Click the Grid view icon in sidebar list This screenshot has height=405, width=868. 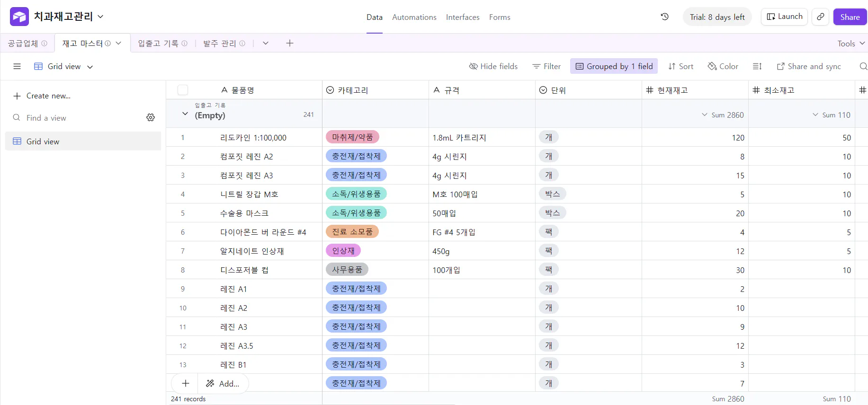17,141
